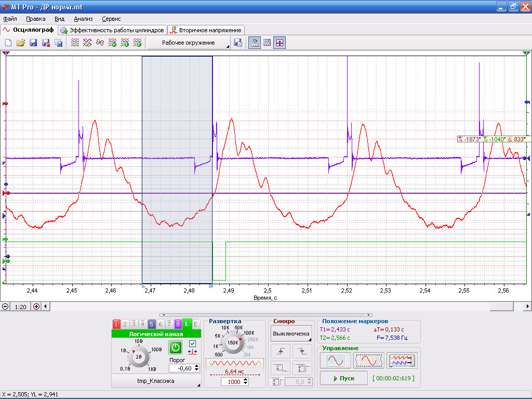The image size is (532, 399).
Task: Open the Сервис menu
Action: (x=111, y=19)
